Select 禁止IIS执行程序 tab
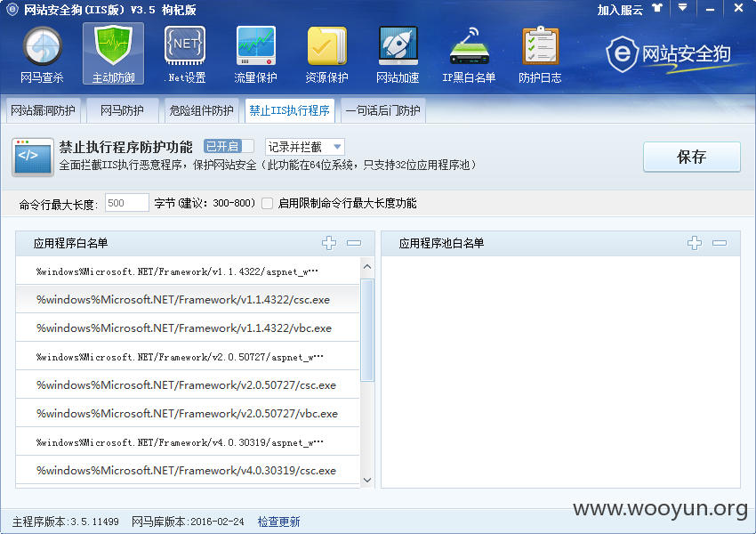Image resolution: width=756 pixels, height=534 pixels. click(289, 110)
